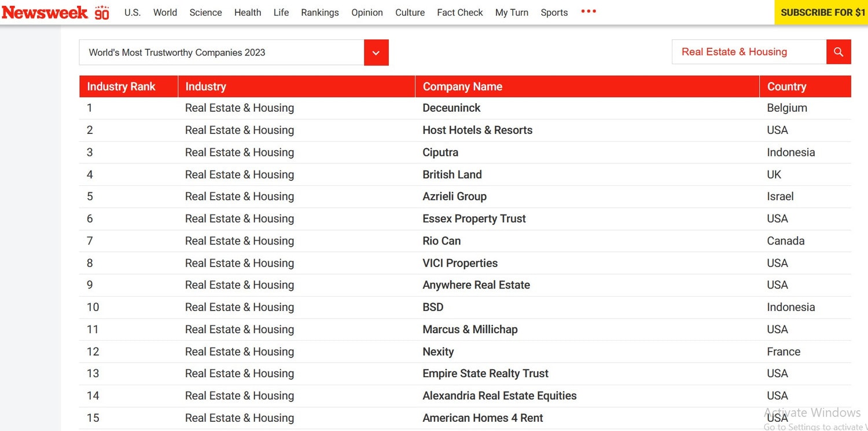Viewport: 868px width, 431px height.
Task: Click Alexandria Real Estate Equities
Action: [x=499, y=396]
